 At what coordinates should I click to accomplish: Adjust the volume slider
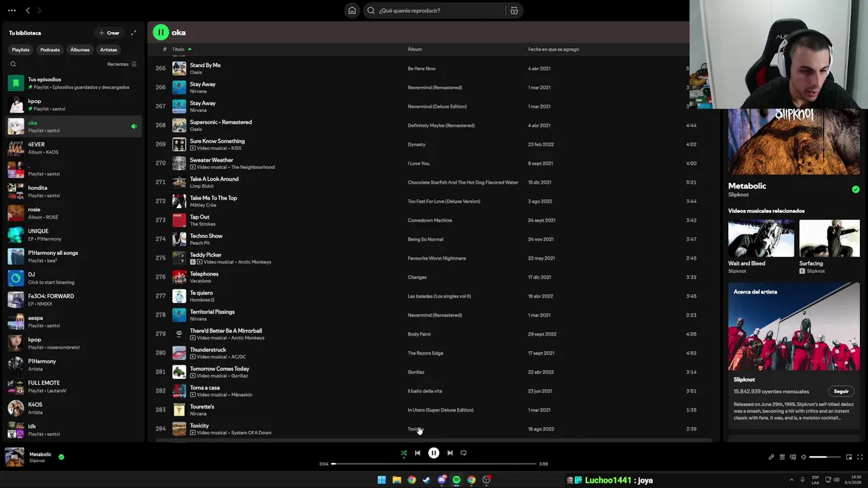(x=824, y=457)
